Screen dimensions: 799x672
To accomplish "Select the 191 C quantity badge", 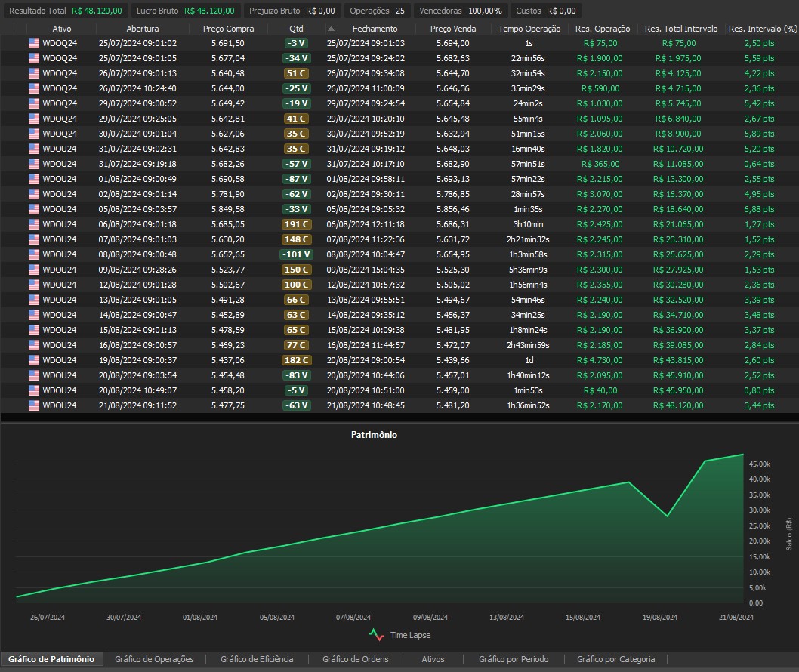I will (x=297, y=224).
